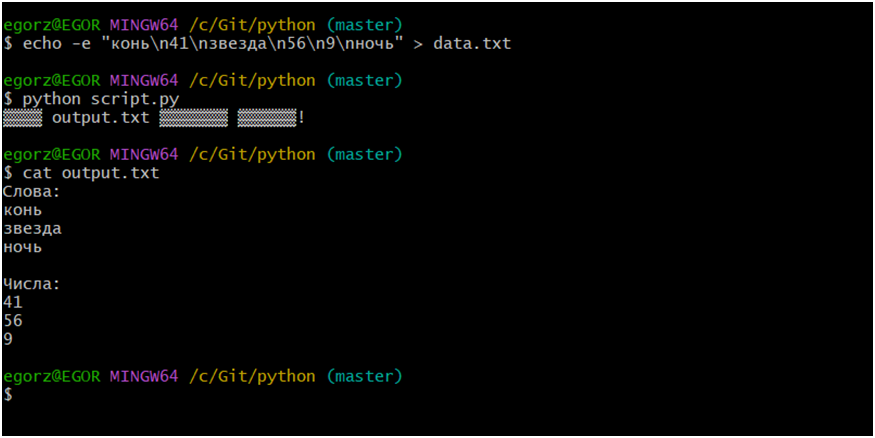Click output.txt in the script result message
The width and height of the screenshot is (875, 438).
point(100,118)
